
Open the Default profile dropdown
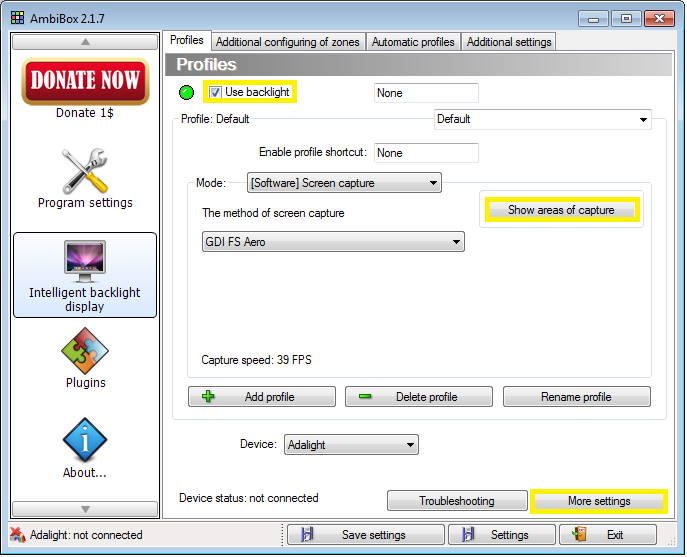point(542,119)
